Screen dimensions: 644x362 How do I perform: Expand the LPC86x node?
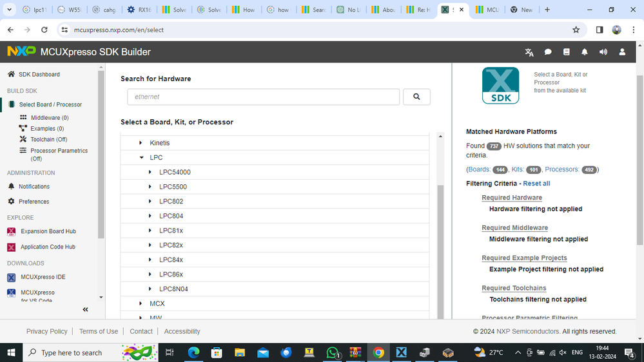[150, 274]
